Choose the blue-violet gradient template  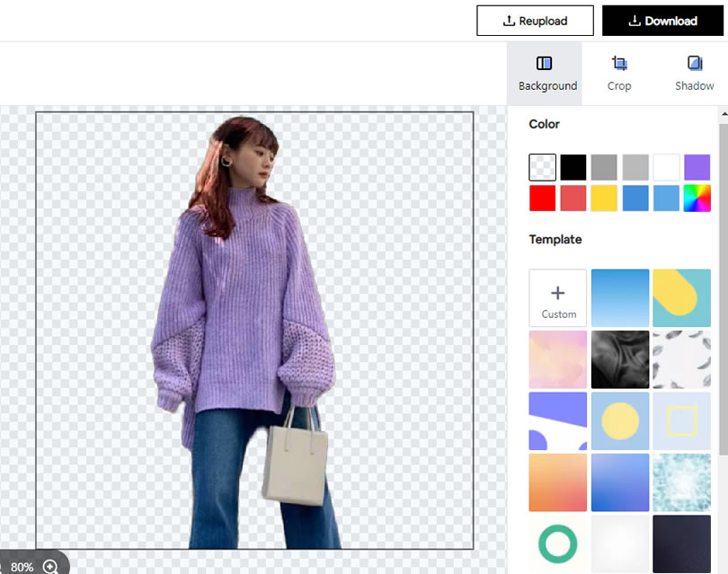(x=620, y=482)
